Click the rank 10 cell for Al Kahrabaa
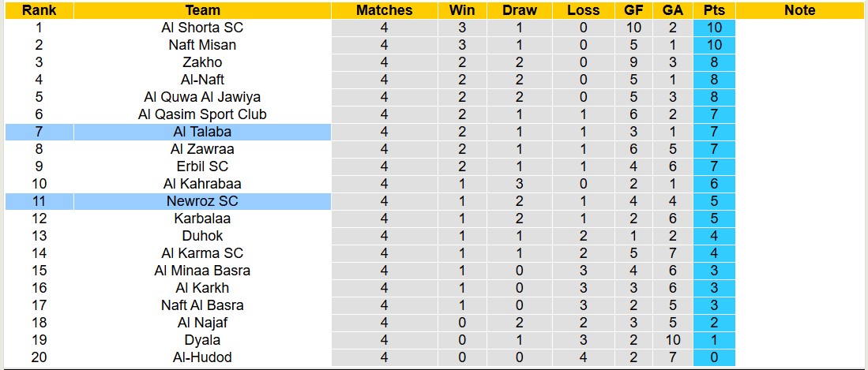The width and height of the screenshot is (868, 370). pyautogui.click(x=38, y=184)
